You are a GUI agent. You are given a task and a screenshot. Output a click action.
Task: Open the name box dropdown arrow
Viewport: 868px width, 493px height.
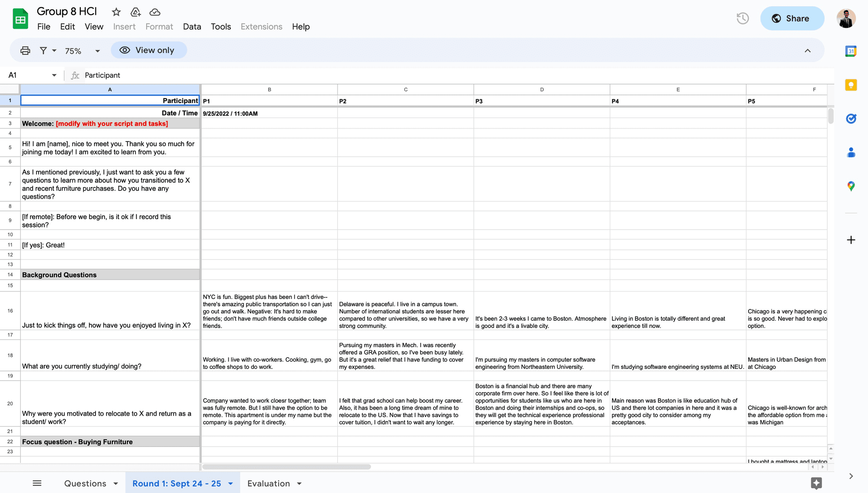54,75
